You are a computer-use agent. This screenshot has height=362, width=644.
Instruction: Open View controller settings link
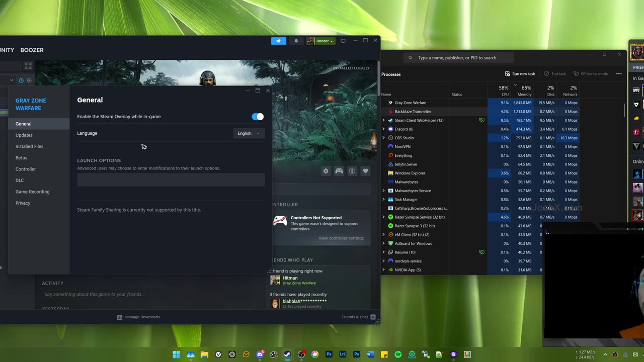pos(341,238)
